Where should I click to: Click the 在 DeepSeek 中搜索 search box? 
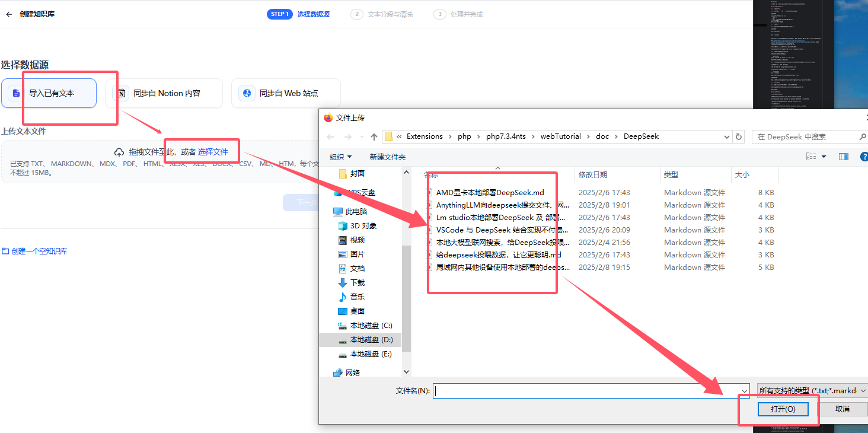tap(809, 136)
